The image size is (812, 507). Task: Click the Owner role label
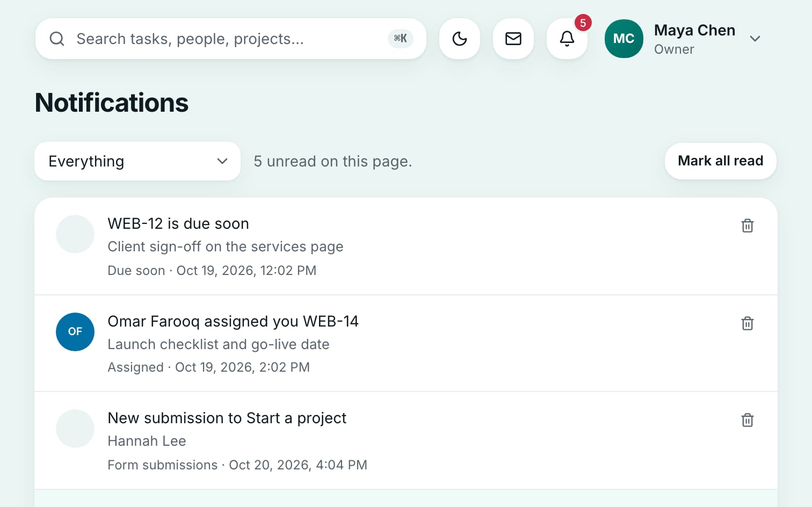tap(674, 49)
